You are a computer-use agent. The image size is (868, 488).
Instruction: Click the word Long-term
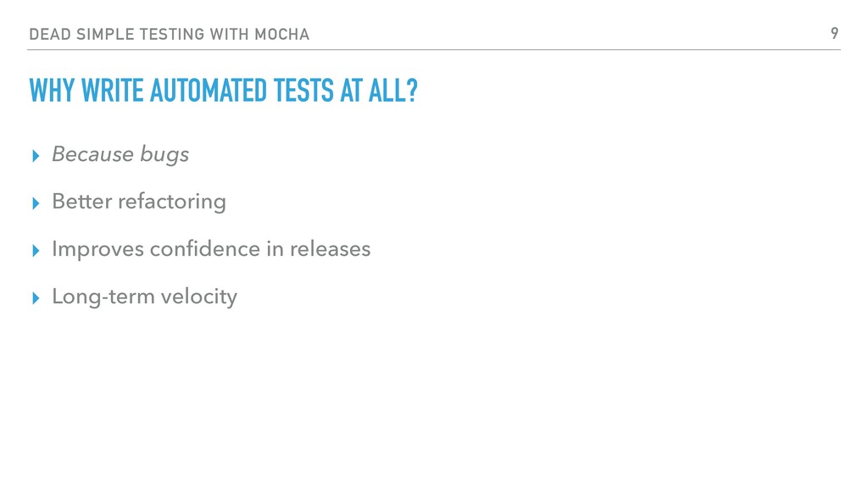[103, 297]
